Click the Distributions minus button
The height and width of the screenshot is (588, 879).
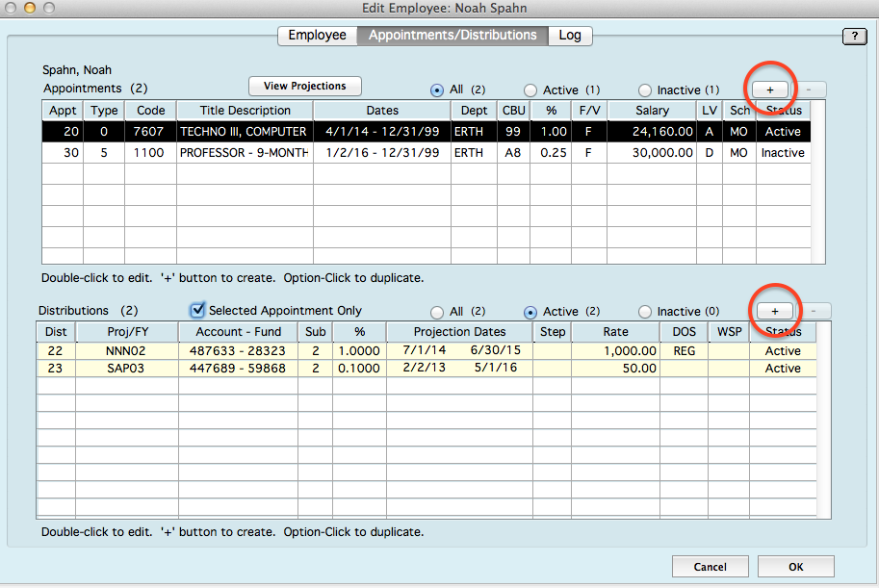[814, 311]
